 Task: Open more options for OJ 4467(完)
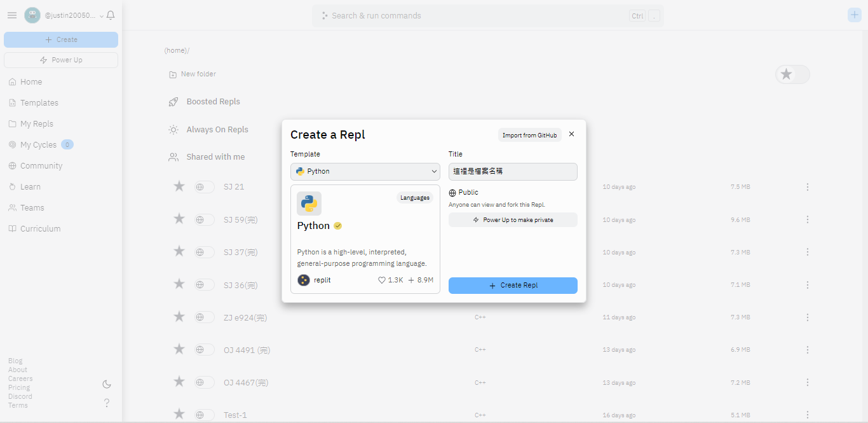[x=808, y=382]
